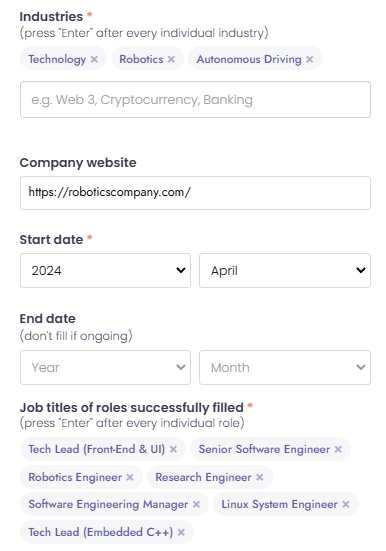Screen dimensions: 386x551
Task: Click the Linux System Engineer tag label
Action: click(x=279, y=504)
